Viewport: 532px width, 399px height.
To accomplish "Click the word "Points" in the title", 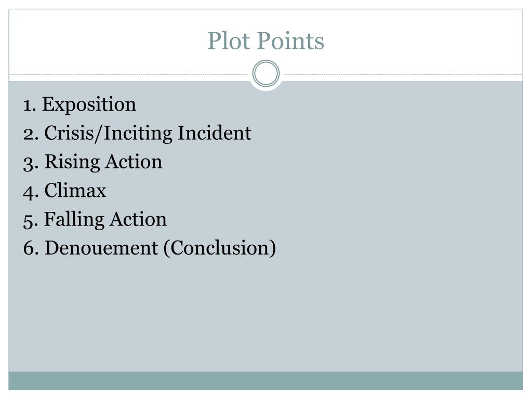I will point(290,41).
